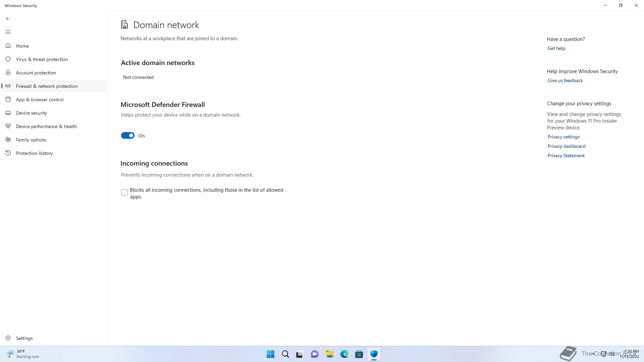Open Device security page
644x362 pixels.
[54, 113]
